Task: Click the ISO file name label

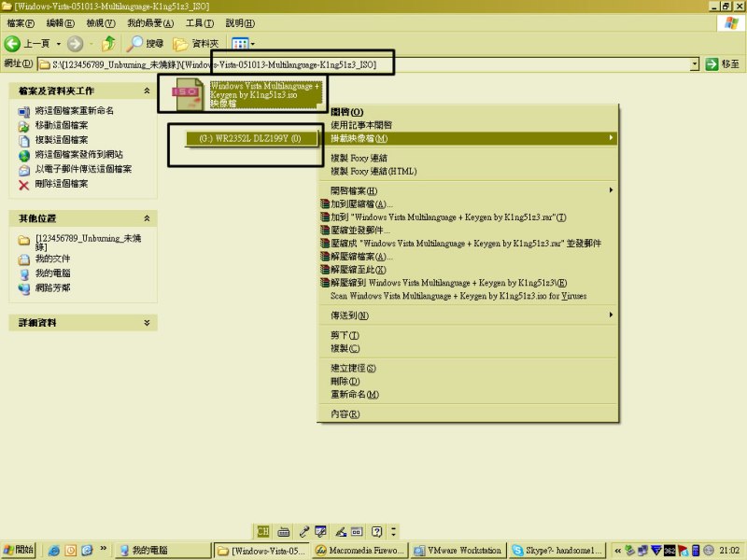Action: pyautogui.click(x=265, y=94)
